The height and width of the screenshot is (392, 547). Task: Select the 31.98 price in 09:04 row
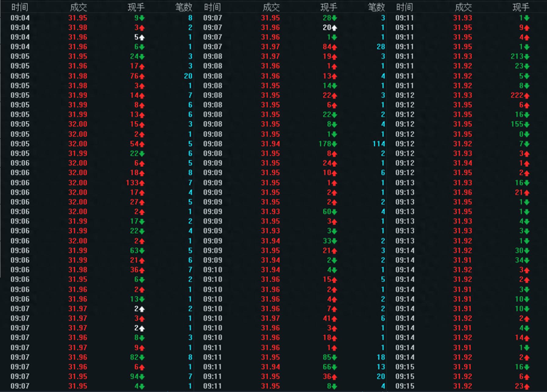[78, 28]
